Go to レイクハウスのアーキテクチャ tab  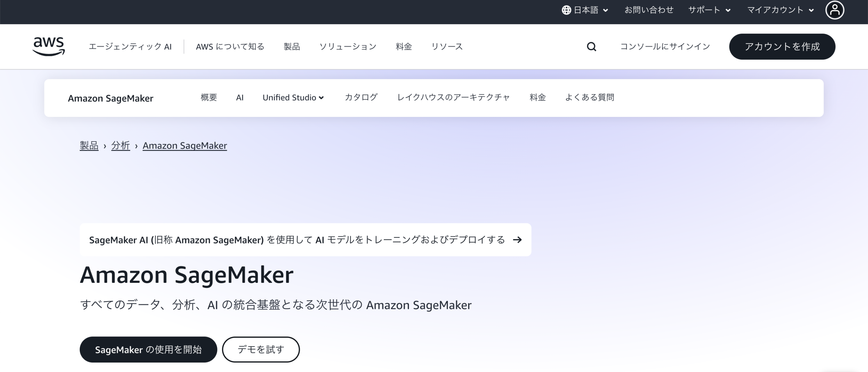453,98
